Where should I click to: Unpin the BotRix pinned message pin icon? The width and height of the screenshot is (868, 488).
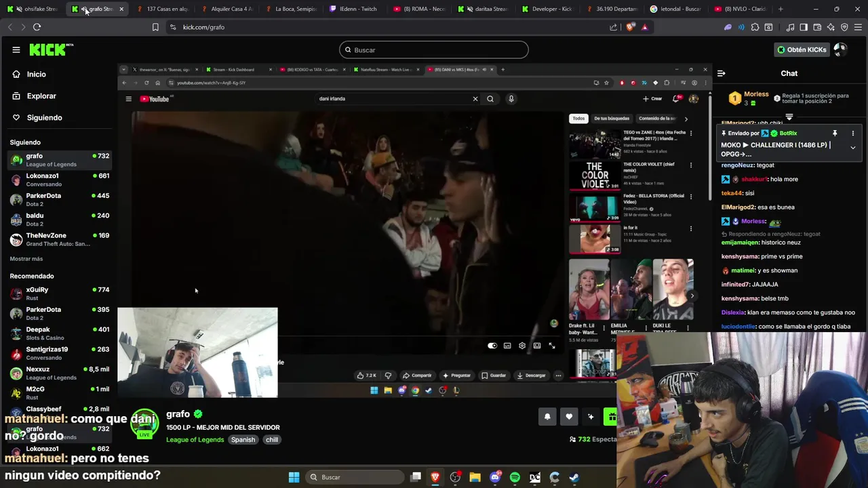(x=835, y=134)
